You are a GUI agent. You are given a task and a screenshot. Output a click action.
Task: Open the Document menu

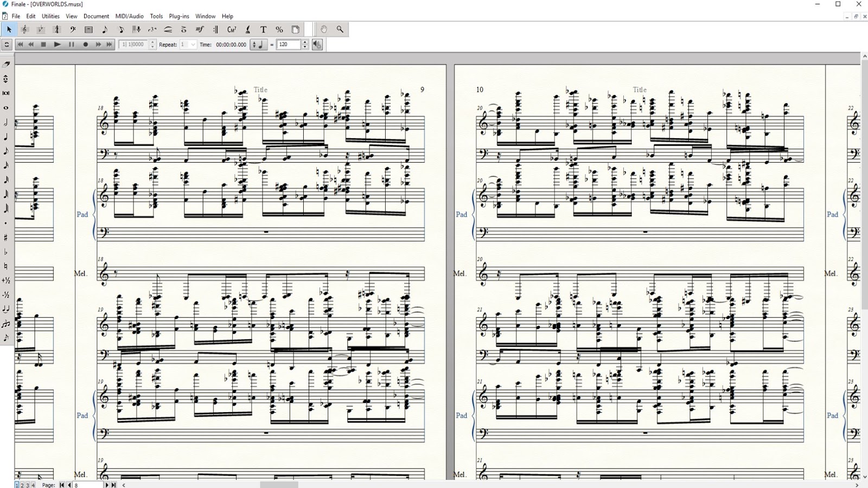(x=96, y=16)
